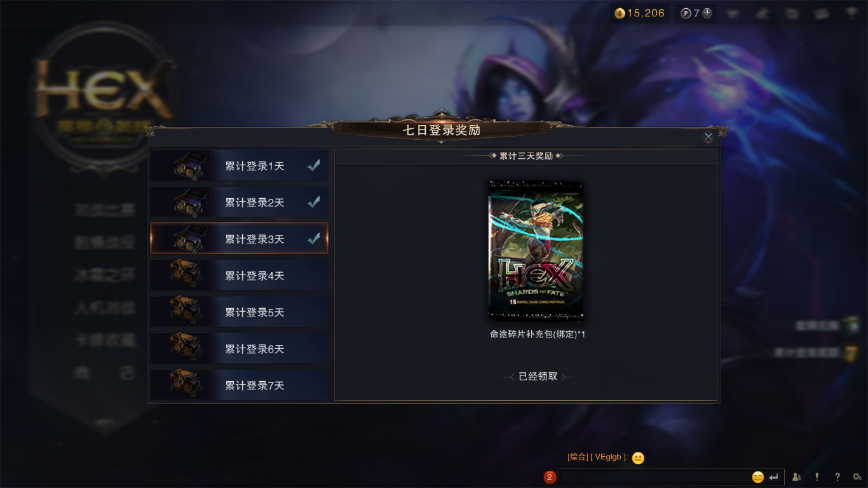Screen dimensions: 868x488
Task: Click the exclamation mark notice icon
Action: click(x=817, y=477)
